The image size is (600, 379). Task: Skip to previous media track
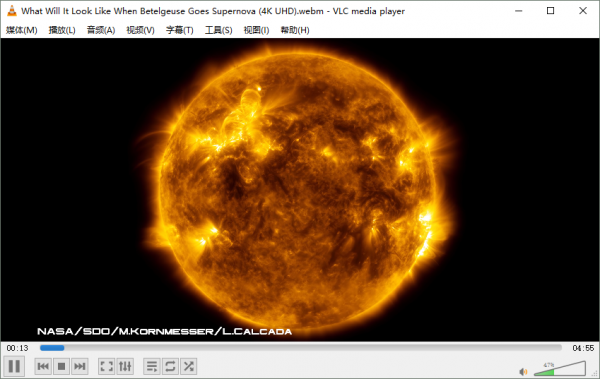point(43,366)
